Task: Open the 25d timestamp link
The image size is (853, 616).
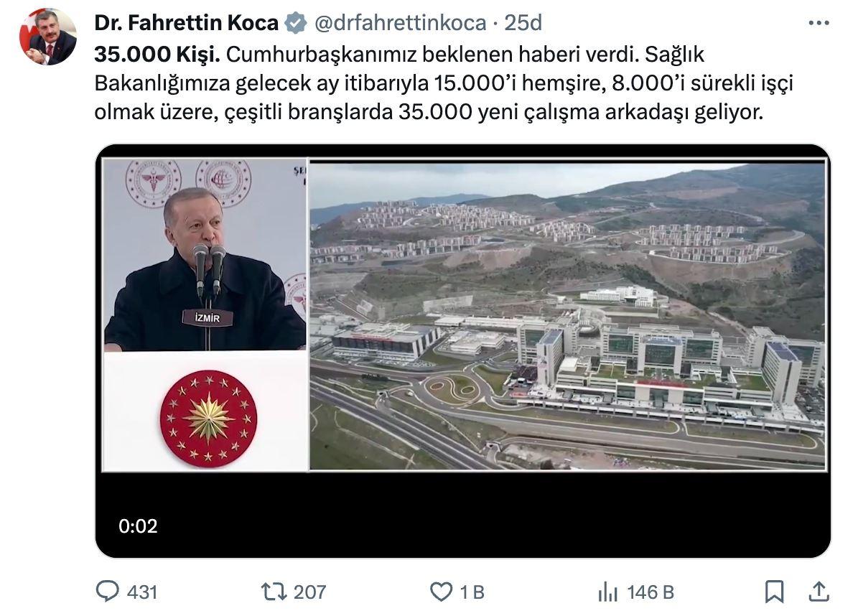Action: (523, 23)
